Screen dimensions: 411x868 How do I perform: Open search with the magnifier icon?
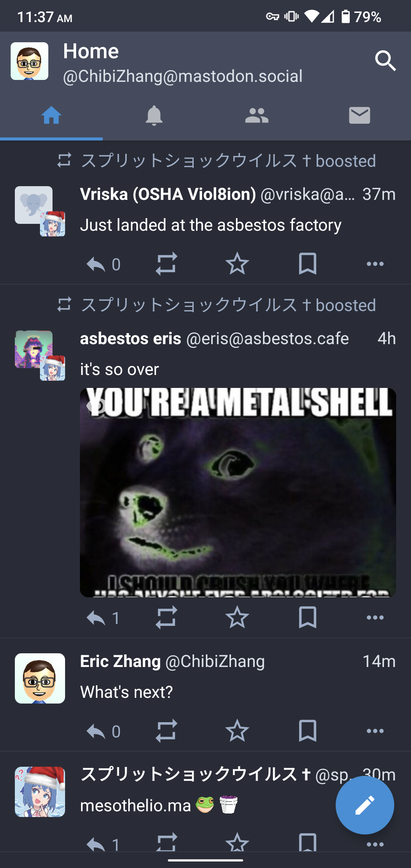[x=385, y=61]
